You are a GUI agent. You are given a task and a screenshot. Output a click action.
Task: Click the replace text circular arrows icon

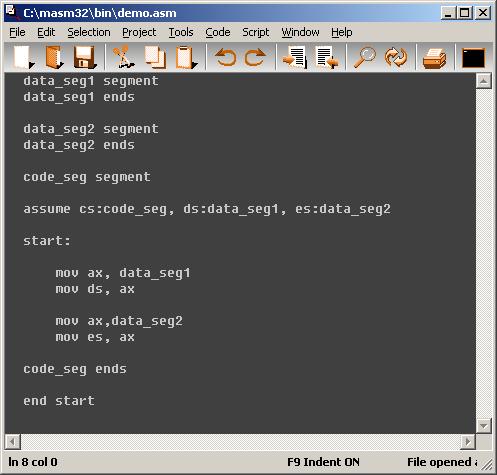pyautogui.click(x=396, y=57)
